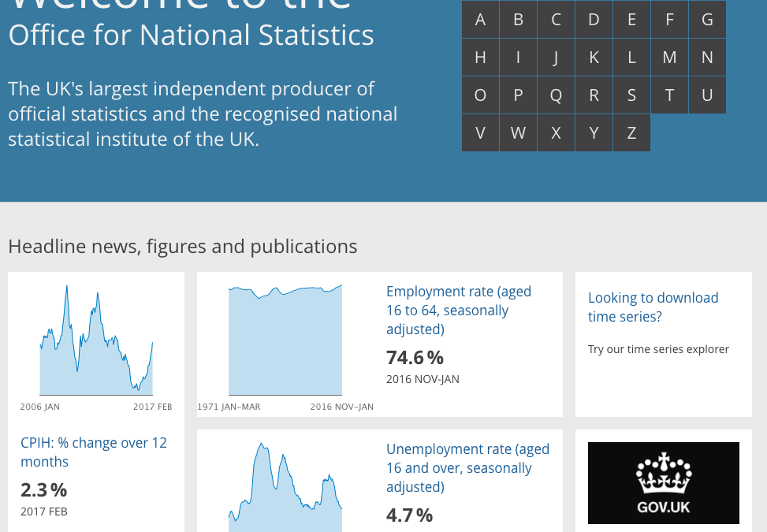Click the X tile in the A-Z grid
The height and width of the screenshot is (532, 767).
click(x=557, y=133)
